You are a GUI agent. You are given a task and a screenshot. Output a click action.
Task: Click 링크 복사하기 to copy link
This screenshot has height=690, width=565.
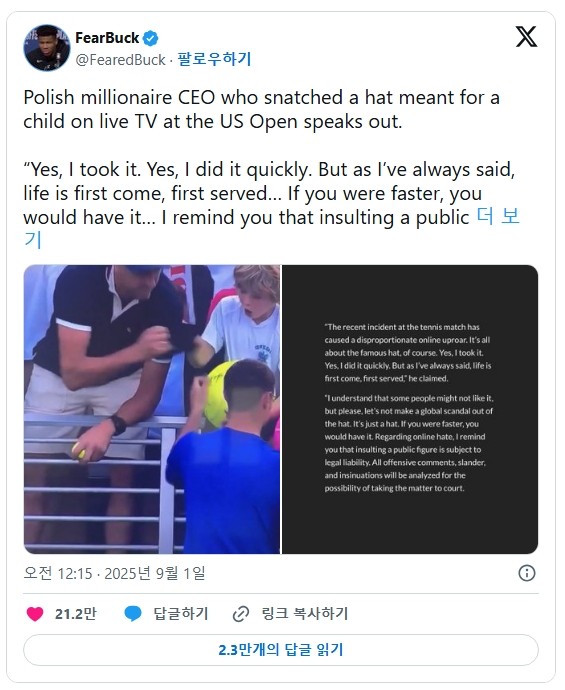[x=305, y=613]
